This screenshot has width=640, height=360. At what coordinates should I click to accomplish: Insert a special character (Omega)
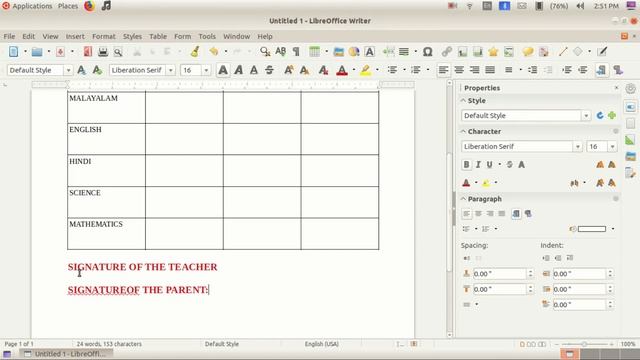tap(427, 52)
